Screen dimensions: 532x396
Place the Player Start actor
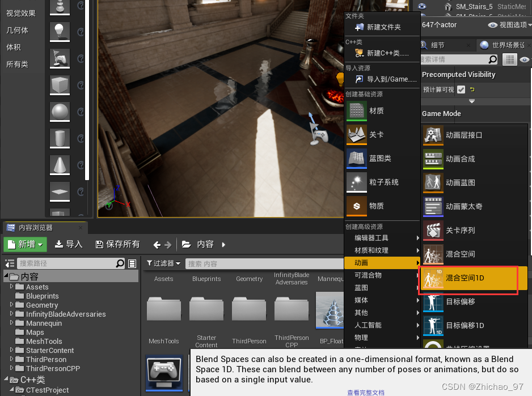(60, 58)
